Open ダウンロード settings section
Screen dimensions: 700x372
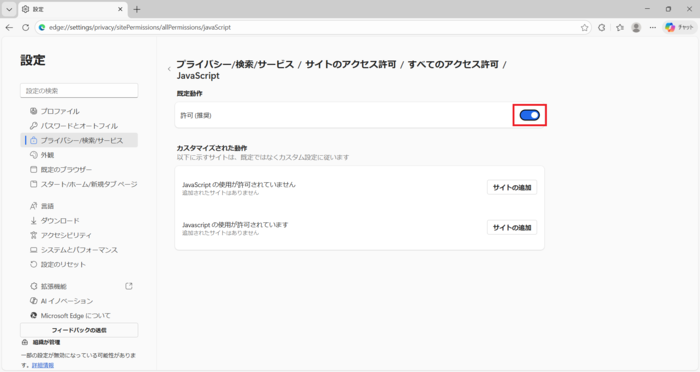(x=79, y=221)
